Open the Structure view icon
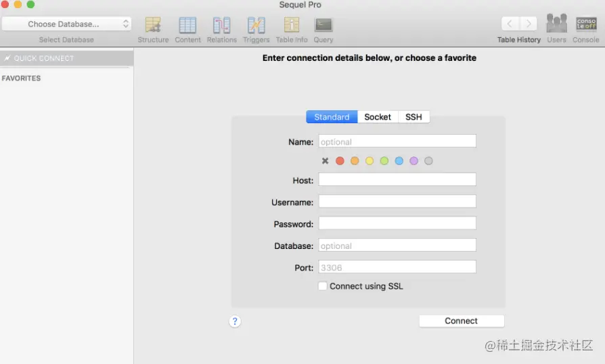The image size is (605, 364). (153, 25)
